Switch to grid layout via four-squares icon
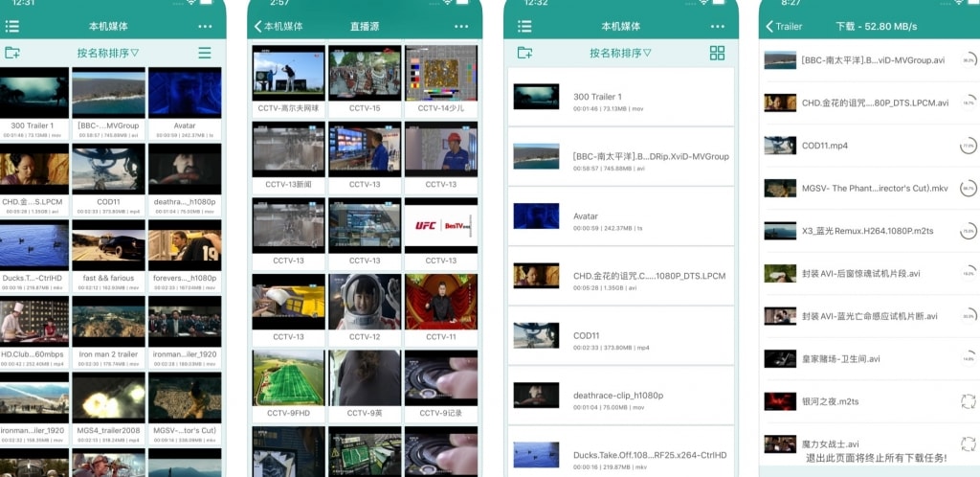 pyautogui.click(x=718, y=53)
